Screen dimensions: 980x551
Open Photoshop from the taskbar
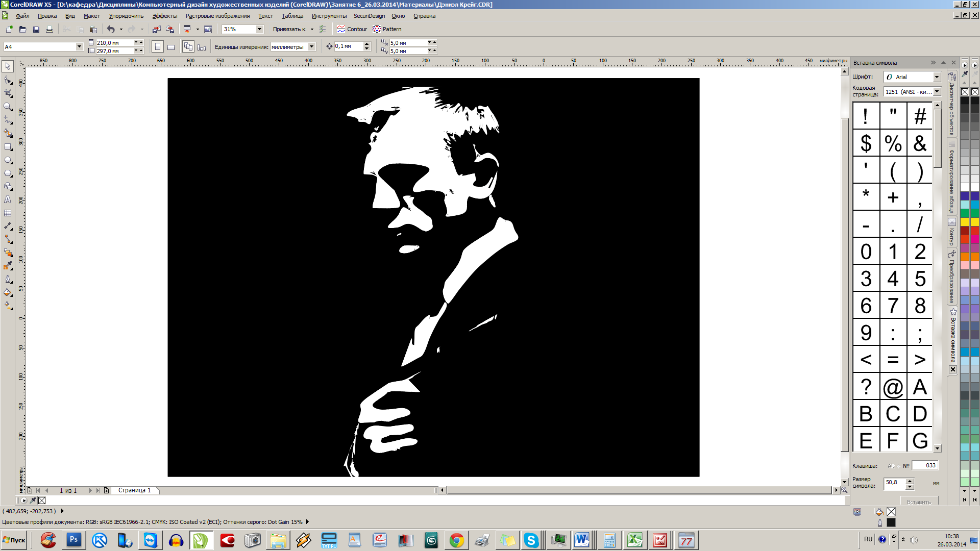tap(74, 540)
